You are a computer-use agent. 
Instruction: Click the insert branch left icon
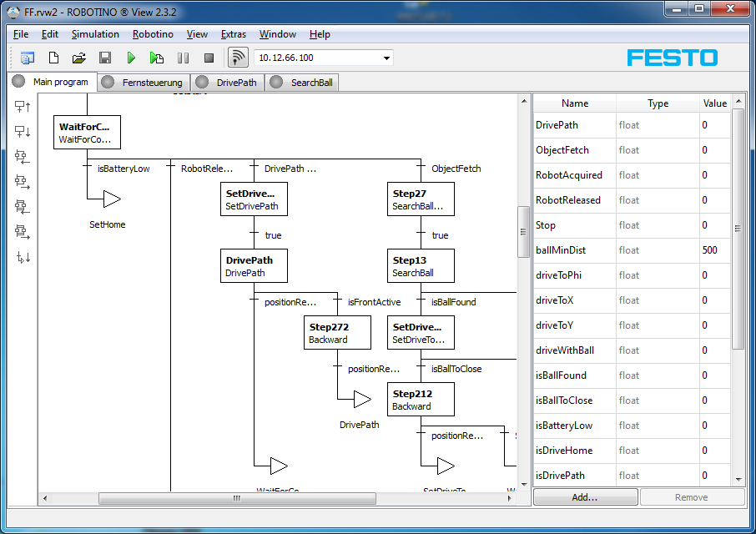click(23, 156)
